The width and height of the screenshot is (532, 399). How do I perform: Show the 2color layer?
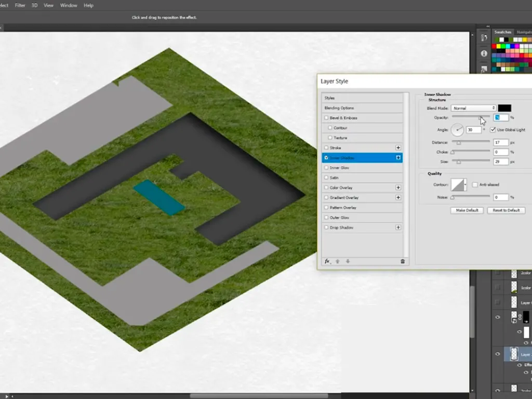498,273
